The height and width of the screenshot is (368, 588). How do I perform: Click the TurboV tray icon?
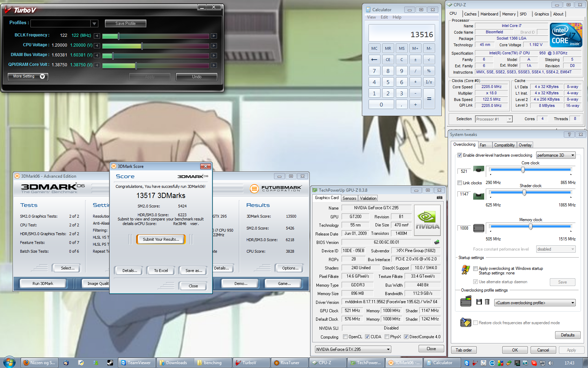click(475, 363)
